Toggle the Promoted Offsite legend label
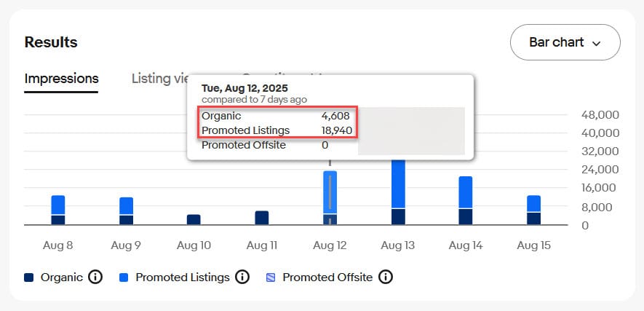Viewport: 644px width, 311px height. pyautogui.click(x=327, y=277)
